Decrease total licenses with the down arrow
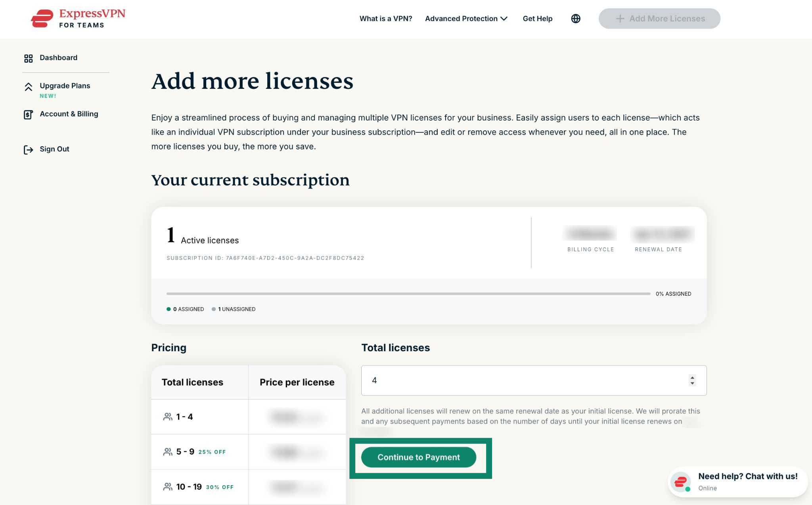Screen dimensions: 812x505 (x=692, y=383)
